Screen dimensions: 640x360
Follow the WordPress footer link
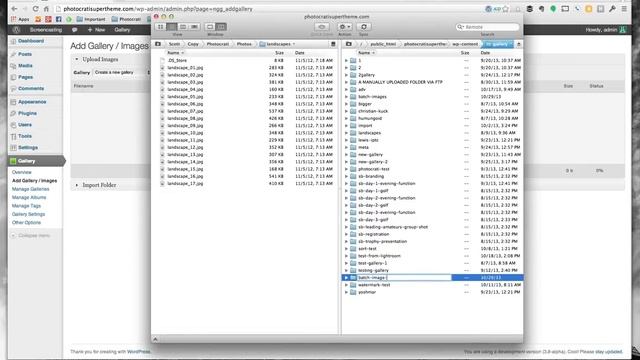(x=138, y=352)
